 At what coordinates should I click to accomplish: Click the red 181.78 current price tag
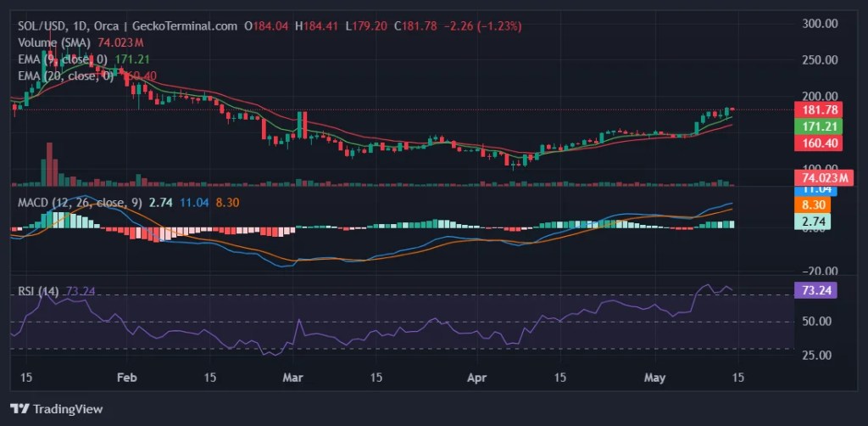tap(819, 109)
